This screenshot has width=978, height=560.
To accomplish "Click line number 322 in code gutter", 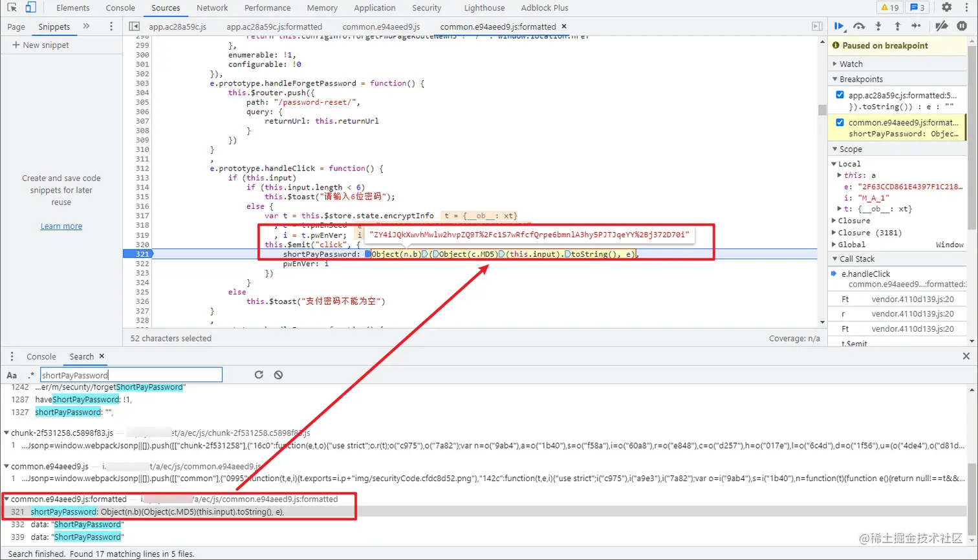I will pyautogui.click(x=142, y=263).
